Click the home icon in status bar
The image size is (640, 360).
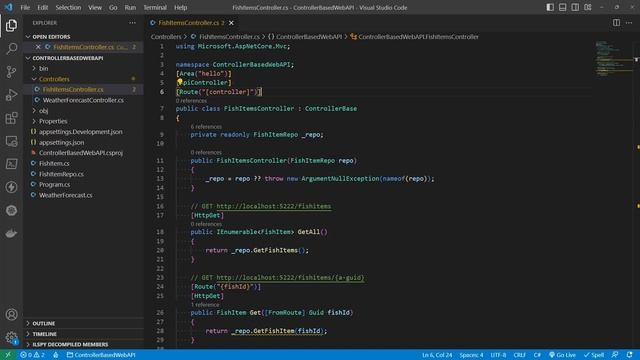coord(56,355)
